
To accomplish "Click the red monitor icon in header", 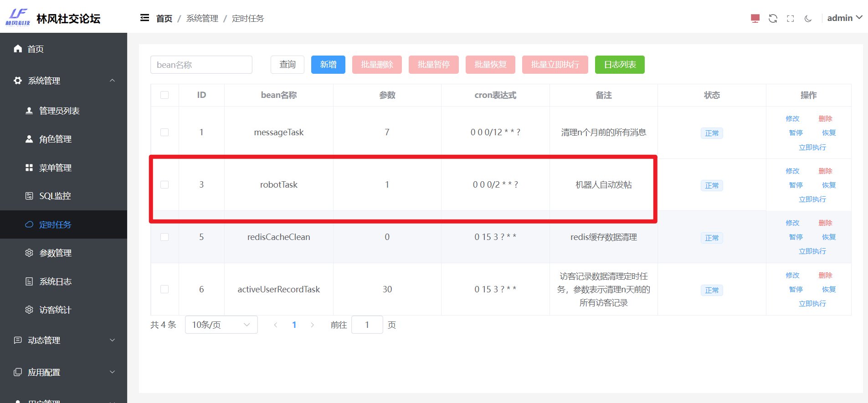I will point(755,18).
